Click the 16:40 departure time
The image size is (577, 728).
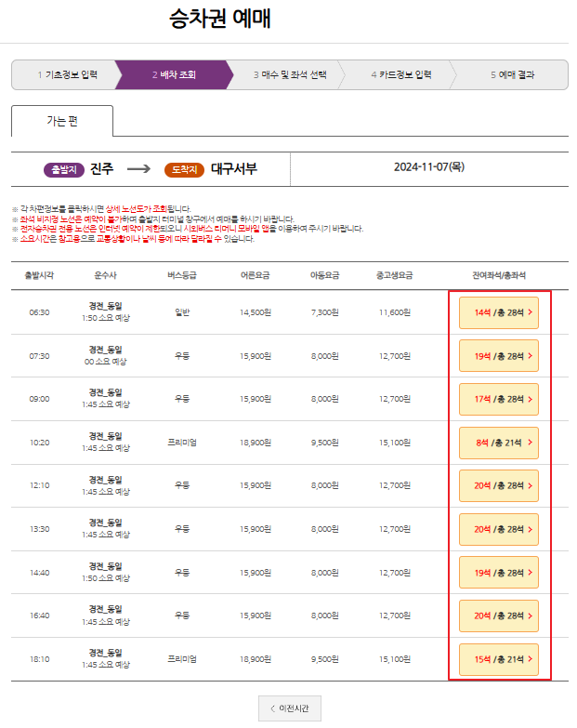click(39, 615)
